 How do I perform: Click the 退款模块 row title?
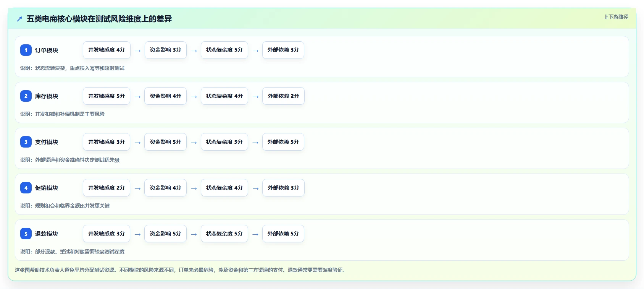coord(47,234)
